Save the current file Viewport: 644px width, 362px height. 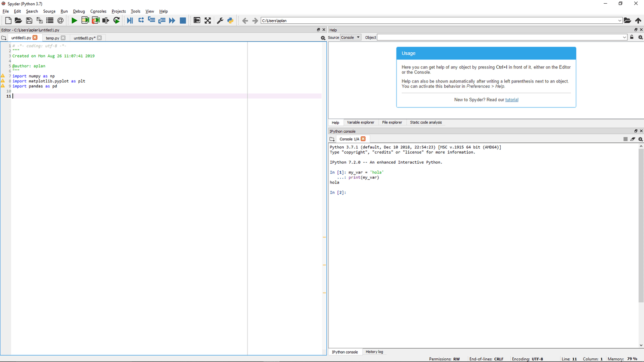(x=29, y=21)
